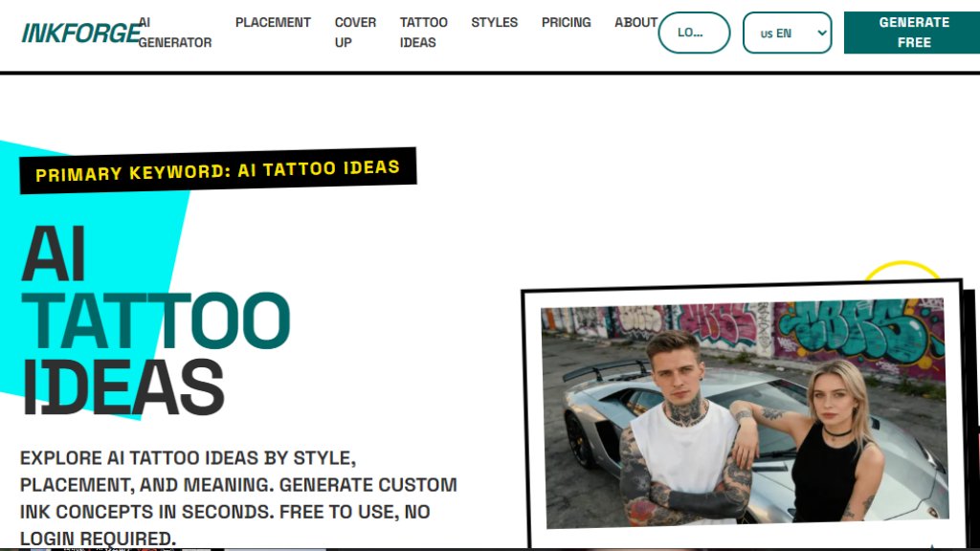Screen dimensions: 980x551
Task: Open the Cover Up menu item
Action: coord(355,33)
